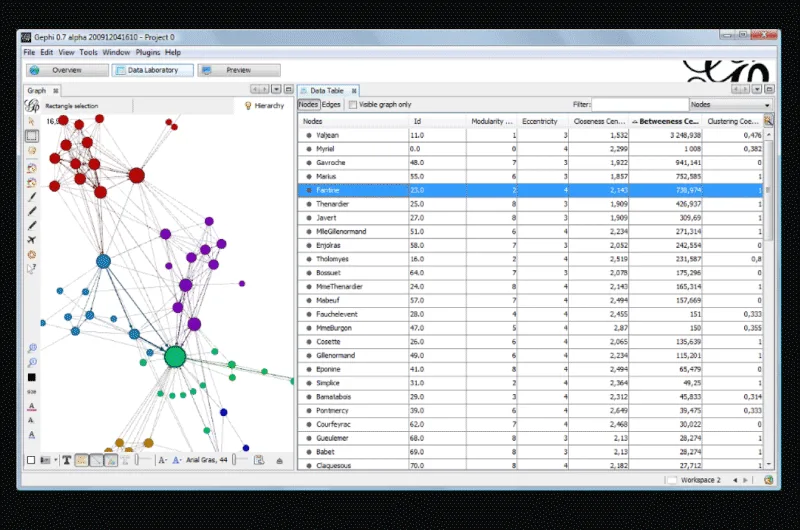This screenshot has width=800, height=530.
Task: Click the white background square icon
Action: pos(31,460)
